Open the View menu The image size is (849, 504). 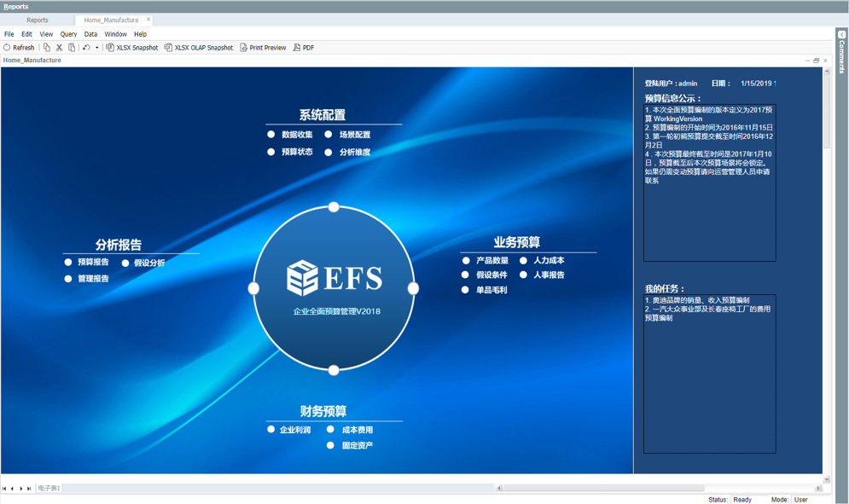pyautogui.click(x=46, y=34)
